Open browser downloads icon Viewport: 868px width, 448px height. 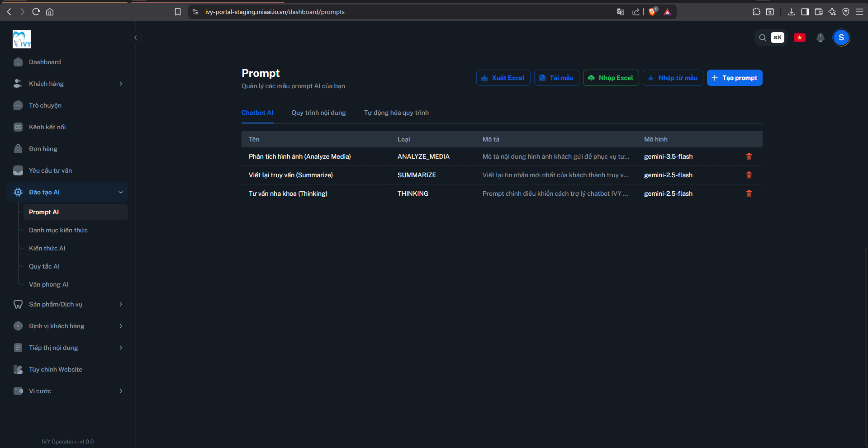pyautogui.click(x=792, y=12)
